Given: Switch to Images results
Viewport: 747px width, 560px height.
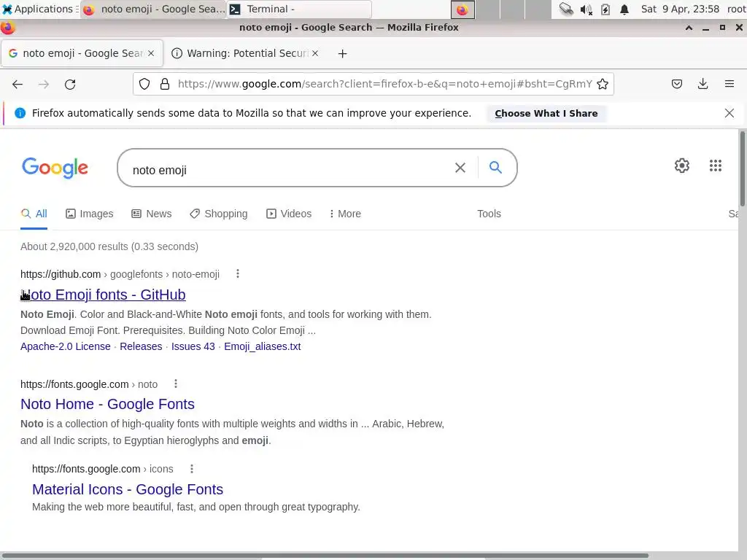Looking at the screenshot, I should click(x=90, y=214).
